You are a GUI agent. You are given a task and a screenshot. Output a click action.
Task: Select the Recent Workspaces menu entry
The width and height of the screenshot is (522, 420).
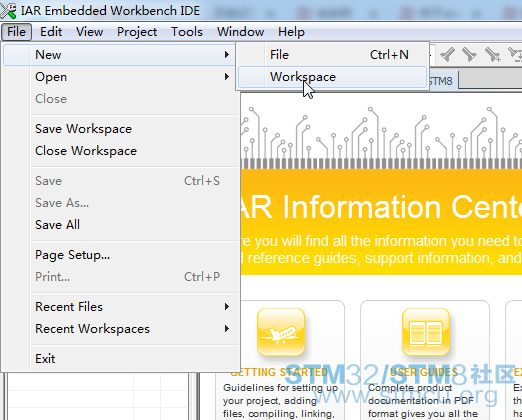coord(121,329)
